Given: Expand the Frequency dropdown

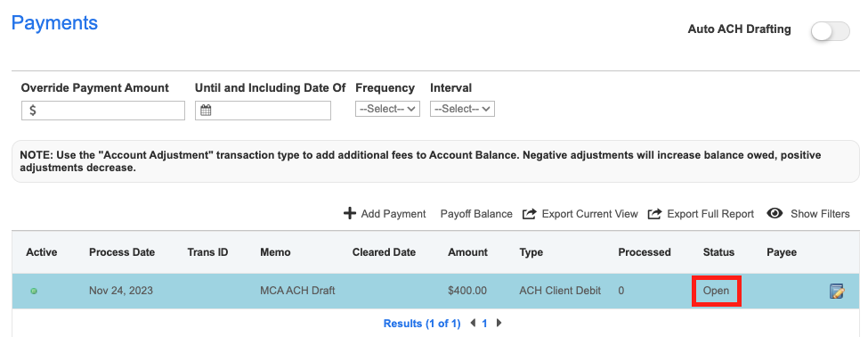Looking at the screenshot, I should coord(387,109).
